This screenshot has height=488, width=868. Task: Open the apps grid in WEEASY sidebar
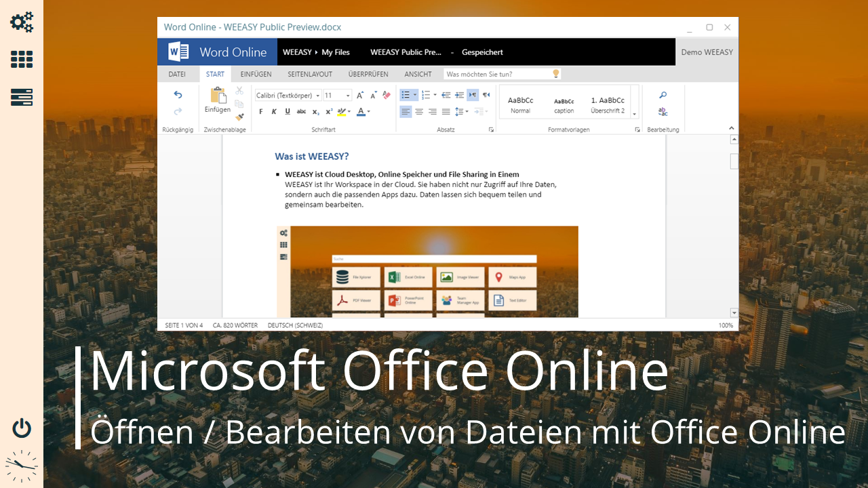(22, 60)
